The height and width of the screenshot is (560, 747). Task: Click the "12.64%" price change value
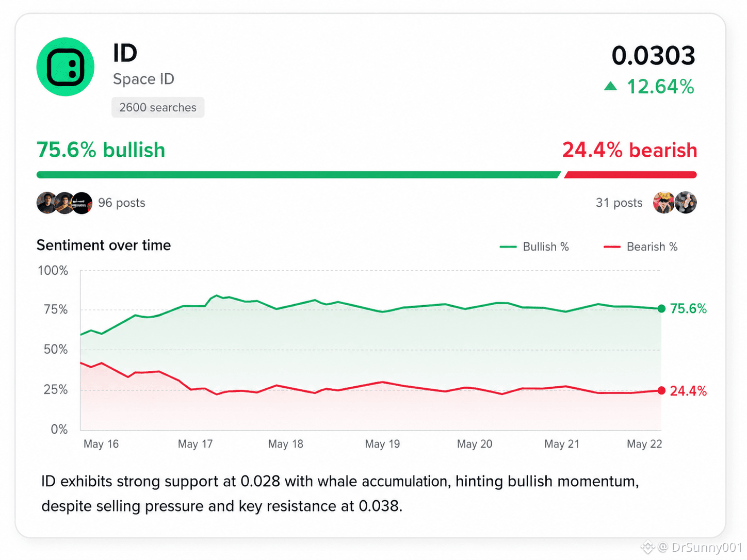(x=660, y=87)
